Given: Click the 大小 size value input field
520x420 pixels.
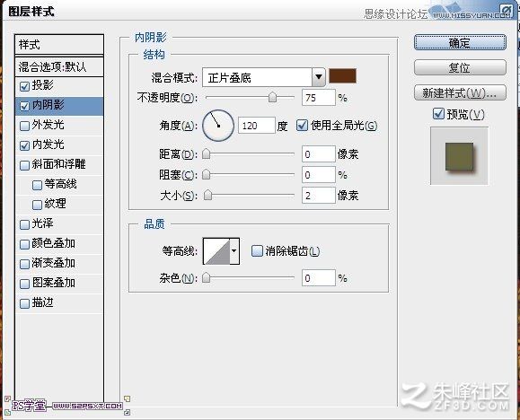Looking at the screenshot, I should (318, 196).
